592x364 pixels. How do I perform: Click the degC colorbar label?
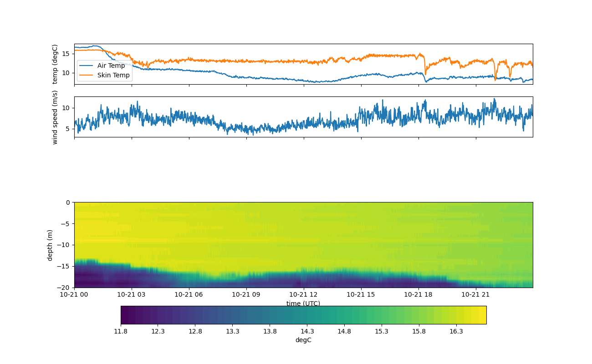click(x=303, y=340)
